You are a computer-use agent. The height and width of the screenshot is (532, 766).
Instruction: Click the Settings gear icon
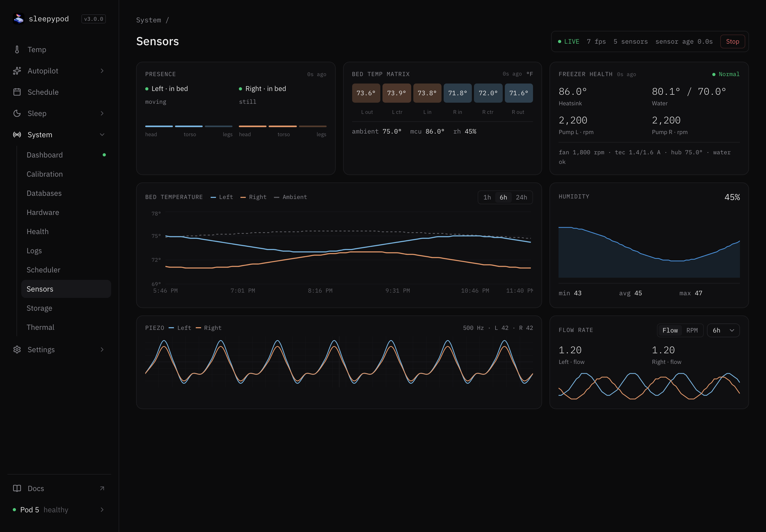tap(17, 349)
